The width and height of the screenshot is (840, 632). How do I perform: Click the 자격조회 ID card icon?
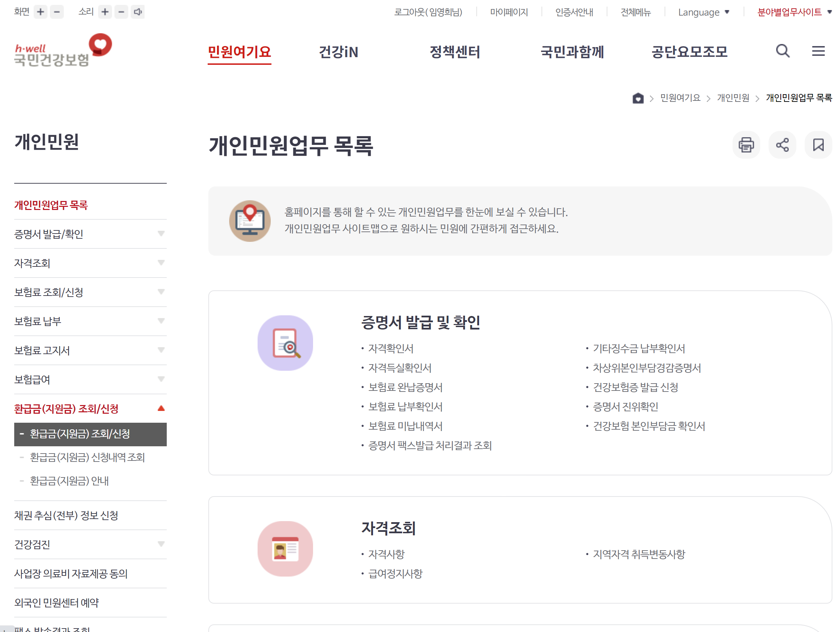point(285,549)
